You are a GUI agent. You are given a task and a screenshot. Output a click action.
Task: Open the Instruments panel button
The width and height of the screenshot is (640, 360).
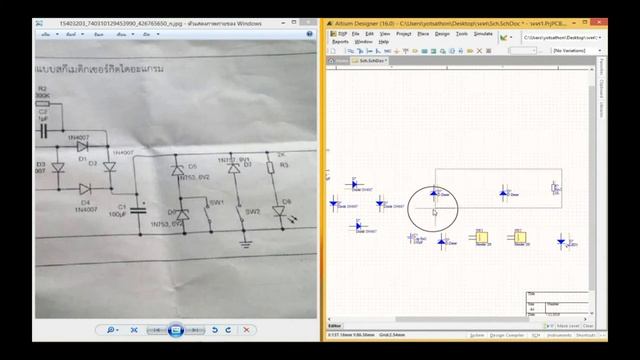[x=559, y=335]
